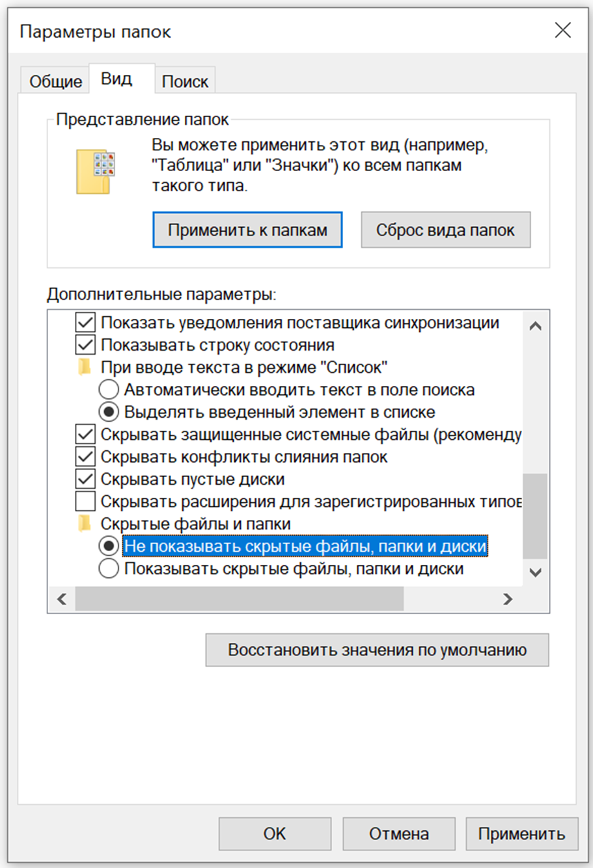Screen dimensions: 593x868
Task: Uncheck «Показывать строку состояния»
Action: [85, 346]
